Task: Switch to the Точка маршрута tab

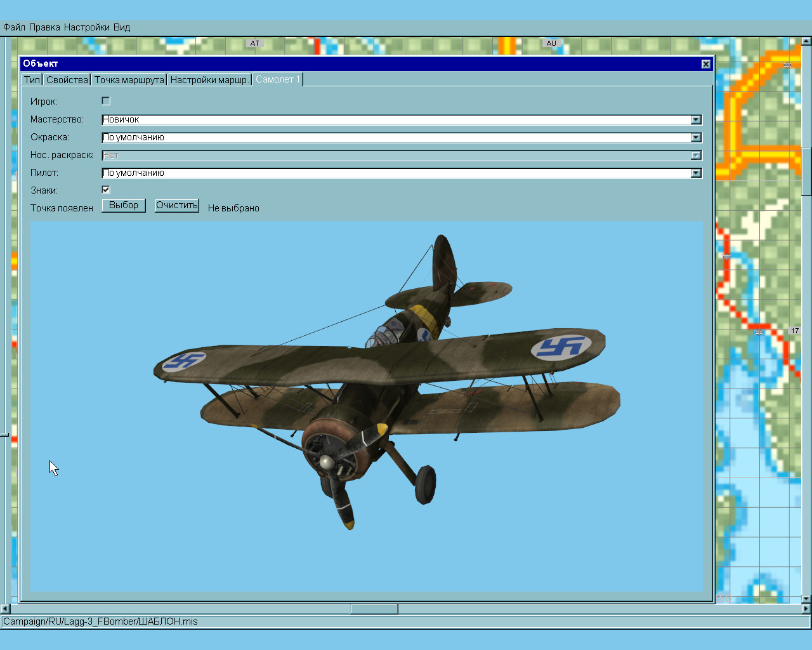Action: click(x=129, y=79)
